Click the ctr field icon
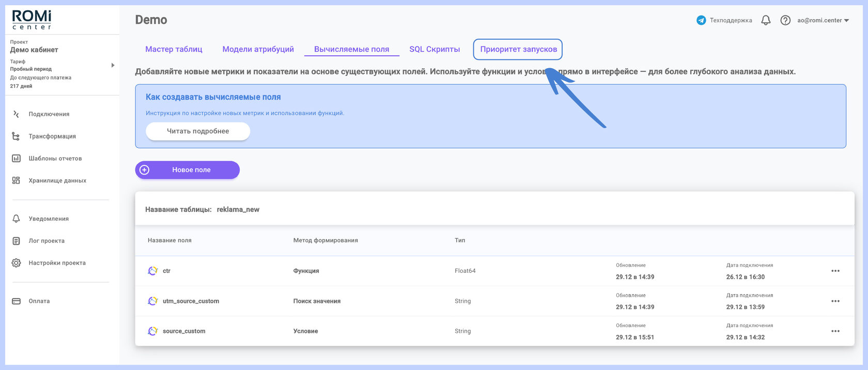 pos(153,271)
